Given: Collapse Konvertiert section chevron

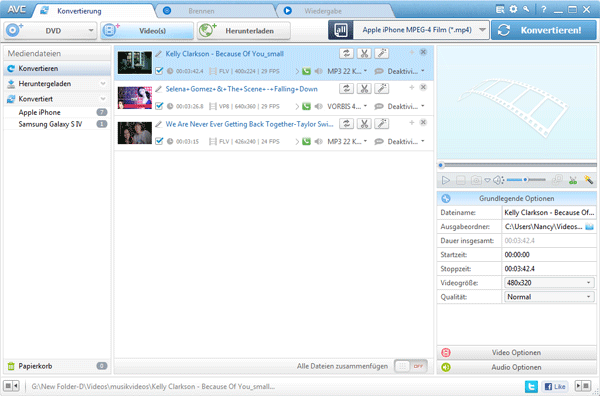Looking at the screenshot, I should click(x=103, y=99).
